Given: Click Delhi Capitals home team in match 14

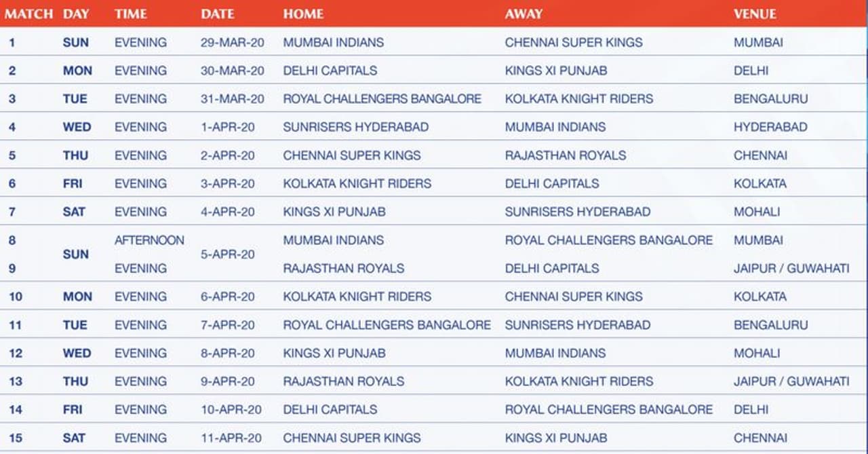Looking at the screenshot, I should (x=330, y=410).
